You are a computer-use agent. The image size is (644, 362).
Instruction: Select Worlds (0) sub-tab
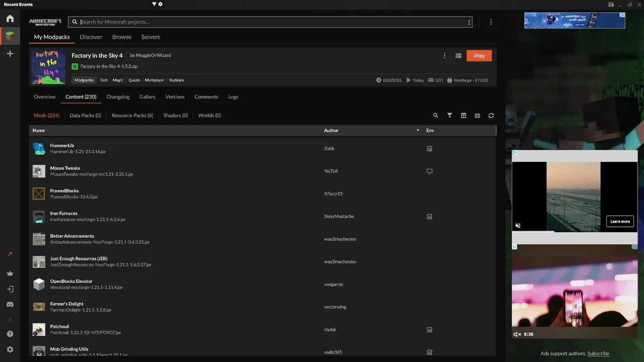(209, 115)
